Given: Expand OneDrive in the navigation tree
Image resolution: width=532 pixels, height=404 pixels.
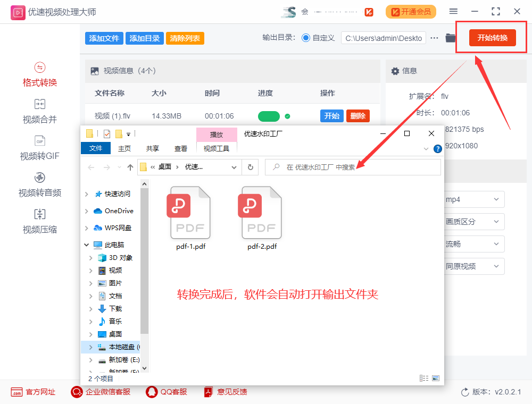Looking at the screenshot, I should point(87,211).
